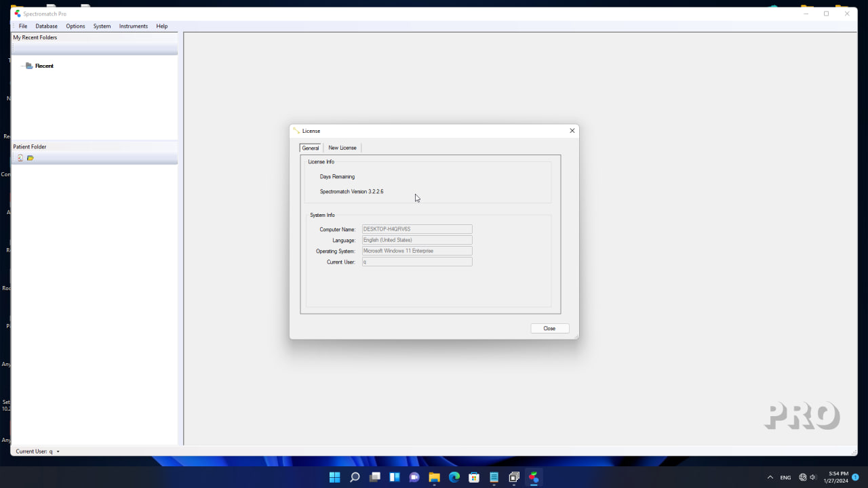The height and width of the screenshot is (488, 868).
Task: Open the Windows Start menu
Action: pyautogui.click(x=334, y=477)
